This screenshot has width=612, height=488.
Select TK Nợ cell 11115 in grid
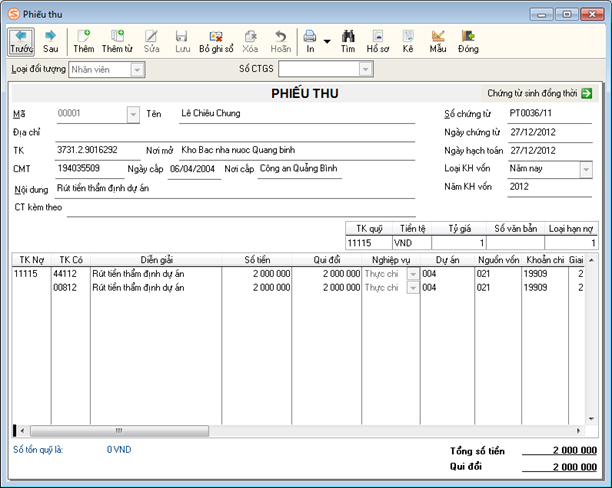[x=32, y=274]
